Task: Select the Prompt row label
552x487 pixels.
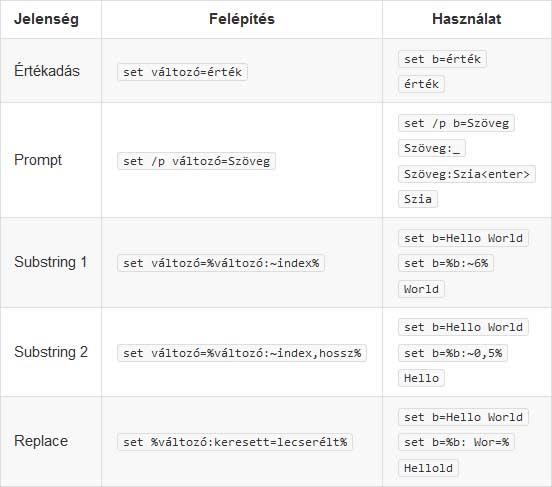Action: (x=38, y=160)
